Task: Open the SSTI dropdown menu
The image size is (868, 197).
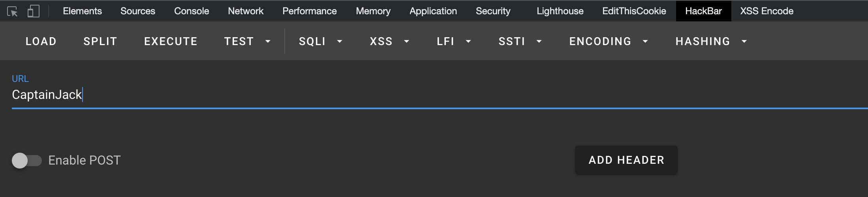Action: tap(520, 42)
